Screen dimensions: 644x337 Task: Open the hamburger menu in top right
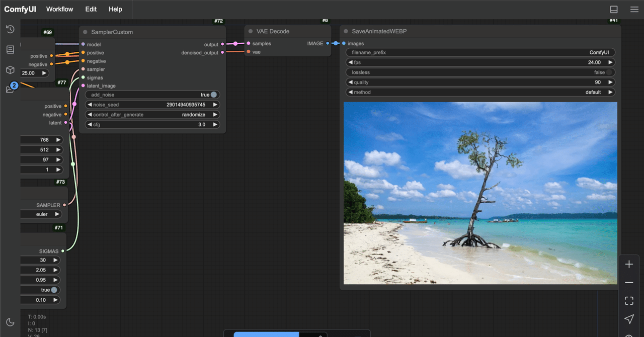(634, 9)
